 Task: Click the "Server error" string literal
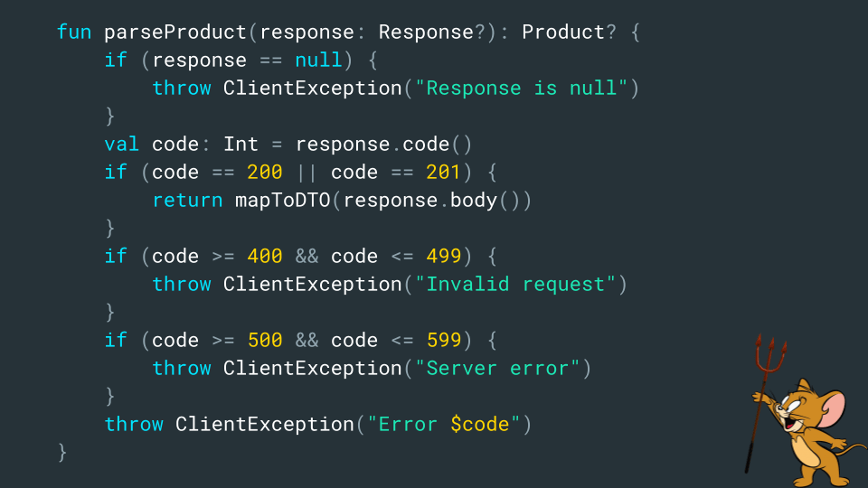click(497, 369)
